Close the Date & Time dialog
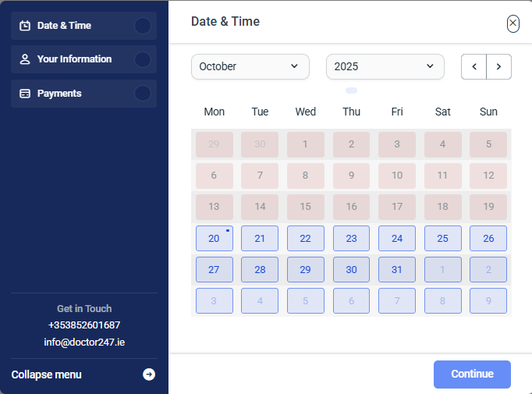Image resolution: width=532 pixels, height=394 pixels. tap(512, 23)
